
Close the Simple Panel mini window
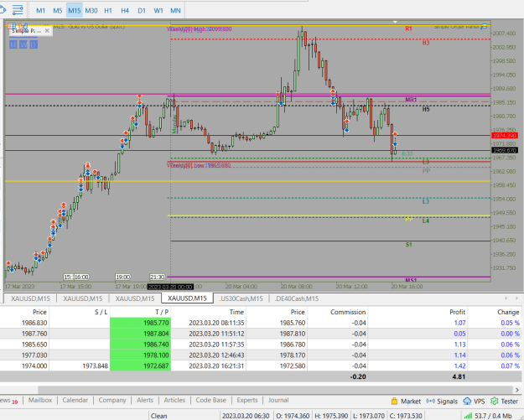click(x=47, y=31)
